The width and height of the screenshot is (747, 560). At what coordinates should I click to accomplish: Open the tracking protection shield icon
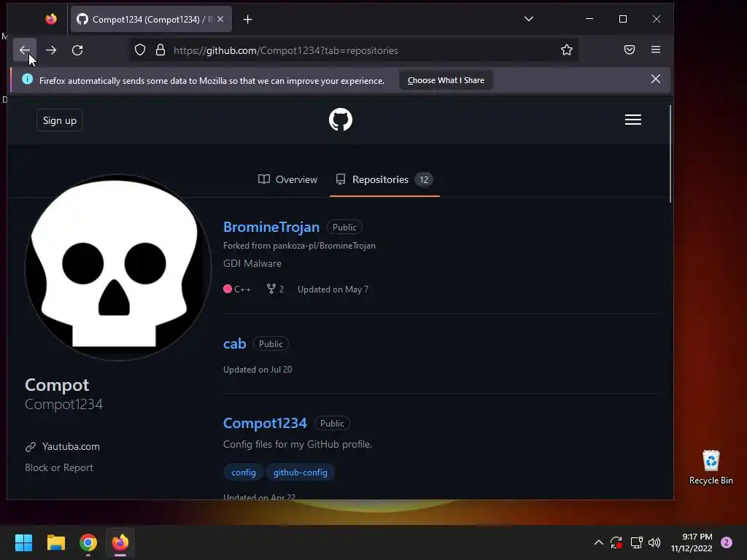139,50
